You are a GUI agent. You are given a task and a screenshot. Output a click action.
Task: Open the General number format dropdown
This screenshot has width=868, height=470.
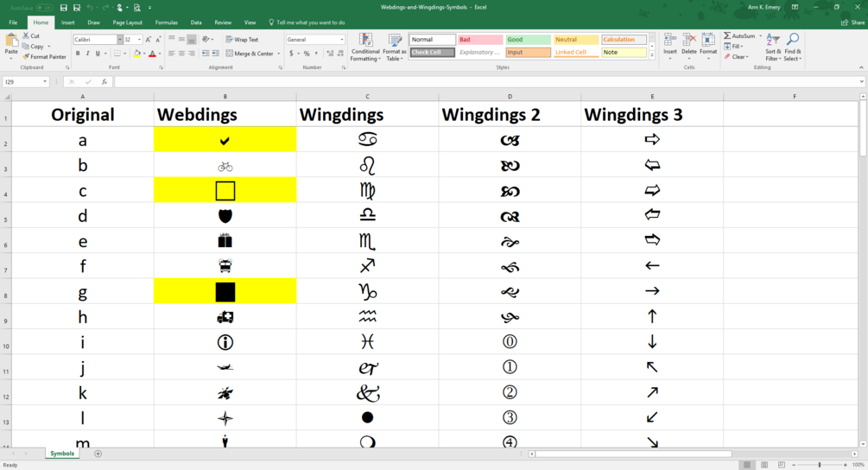click(x=341, y=40)
